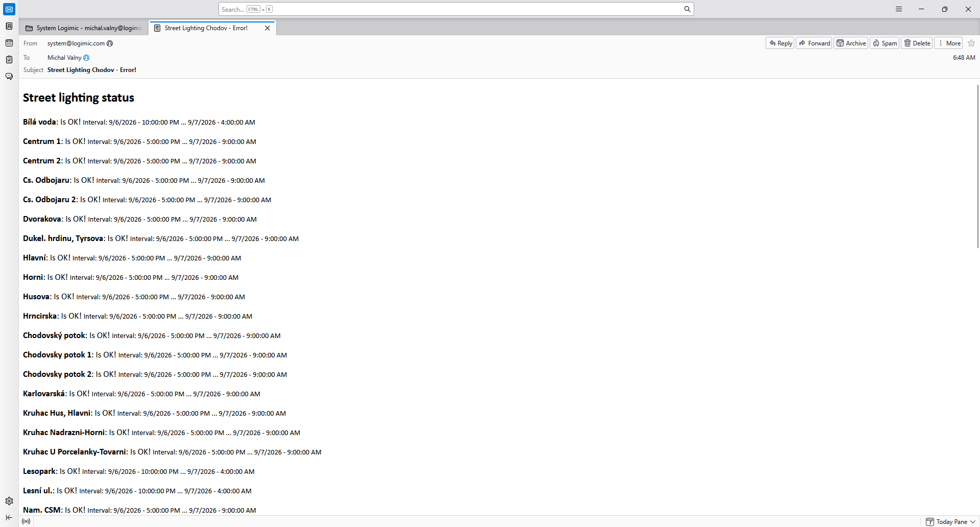Image resolution: width=980 pixels, height=527 pixels.
Task: Click the search magnifier icon
Action: click(687, 9)
